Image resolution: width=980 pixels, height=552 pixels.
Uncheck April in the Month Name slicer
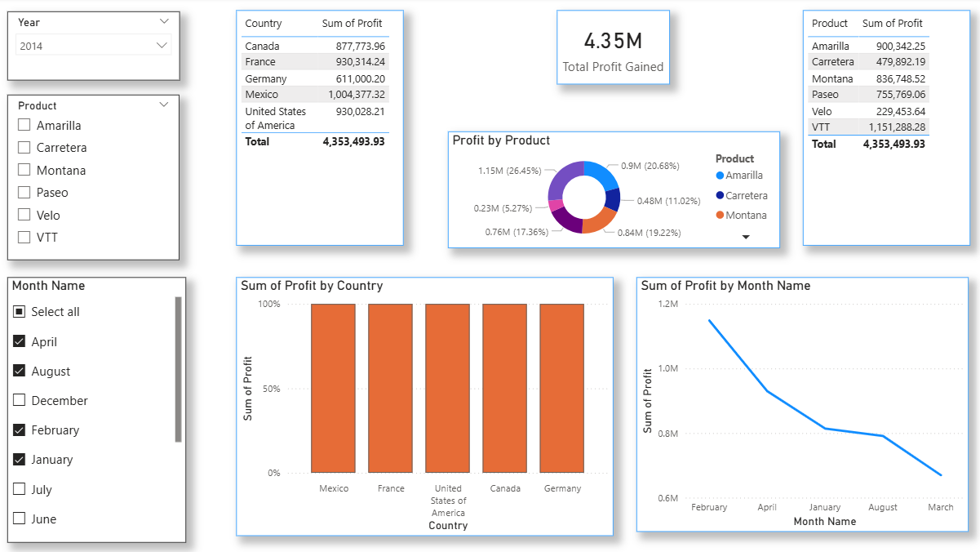[20, 341]
